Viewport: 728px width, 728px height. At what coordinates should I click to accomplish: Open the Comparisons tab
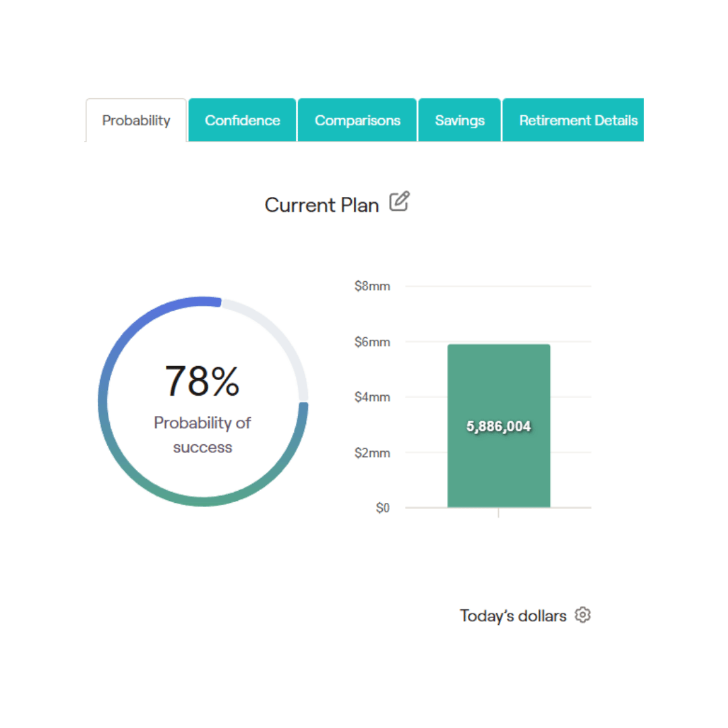(357, 121)
